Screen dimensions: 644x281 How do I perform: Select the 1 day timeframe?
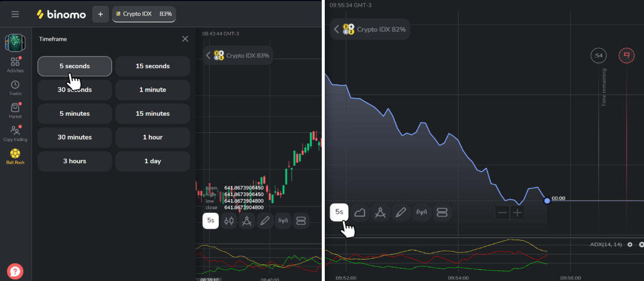point(153,161)
